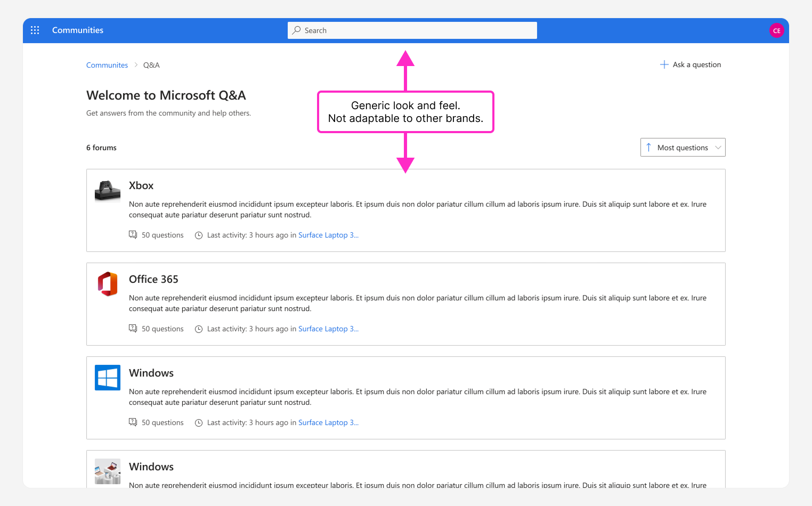Click the Xbox console thumbnail

pyautogui.click(x=108, y=191)
